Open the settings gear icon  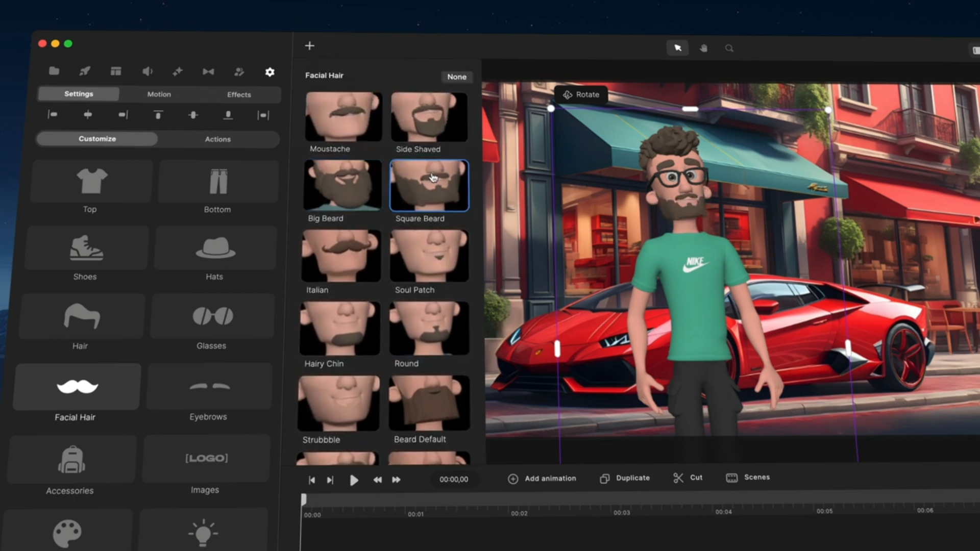point(270,72)
